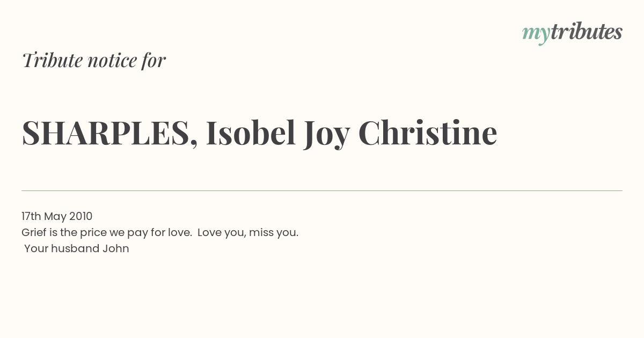Image resolution: width=644 pixels, height=338 pixels.
Task: Click the name "Isobel" in the title
Action: click(251, 132)
